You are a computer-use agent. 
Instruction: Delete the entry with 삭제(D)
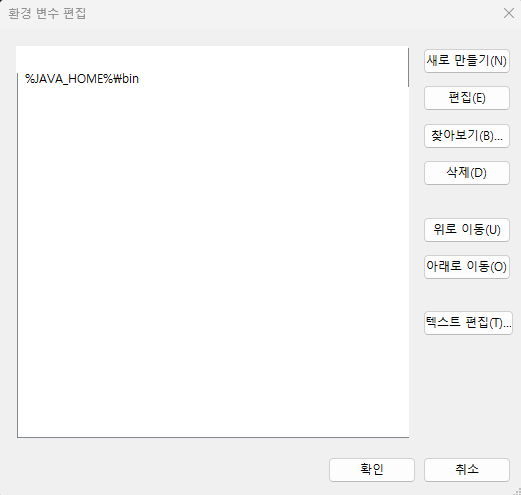point(467,173)
